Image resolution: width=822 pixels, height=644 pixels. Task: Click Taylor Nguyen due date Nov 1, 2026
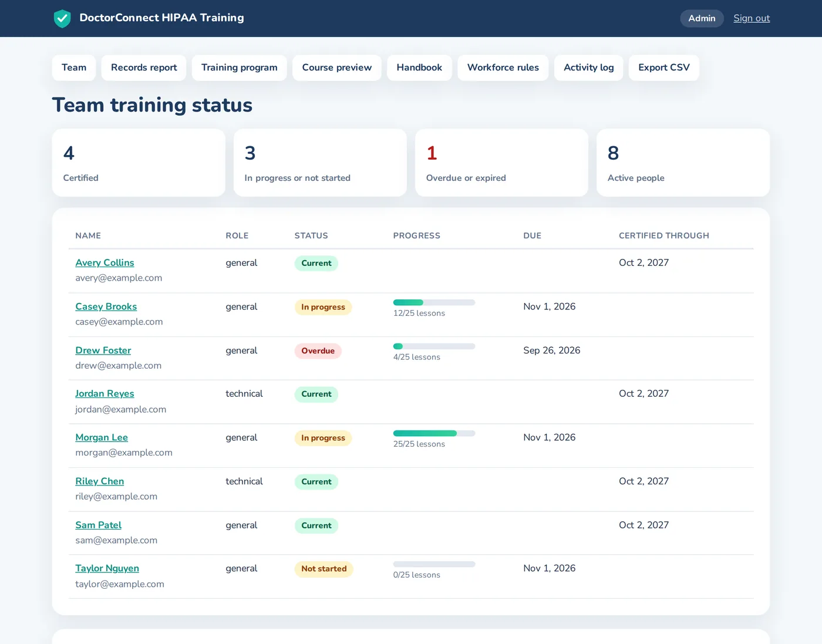[549, 568]
